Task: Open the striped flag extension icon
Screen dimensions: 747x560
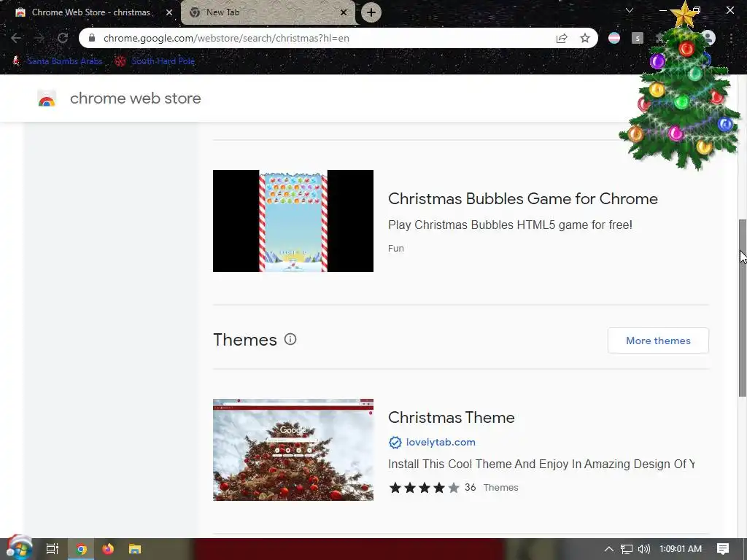Action: coord(614,38)
